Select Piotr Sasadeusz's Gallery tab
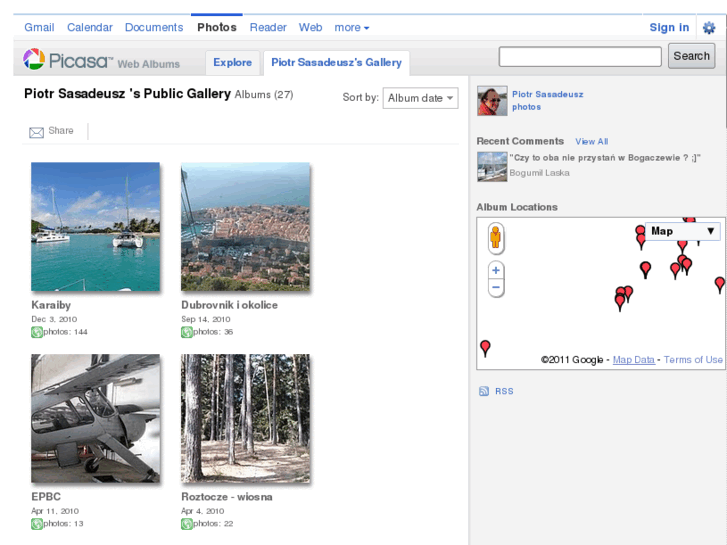This screenshot has width=727, height=545. [x=336, y=62]
